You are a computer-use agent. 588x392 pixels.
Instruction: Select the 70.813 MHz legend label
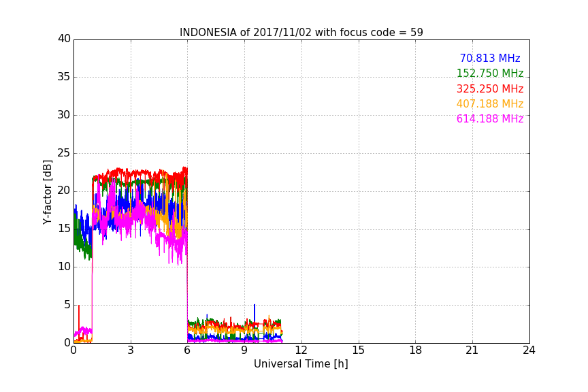coord(490,58)
